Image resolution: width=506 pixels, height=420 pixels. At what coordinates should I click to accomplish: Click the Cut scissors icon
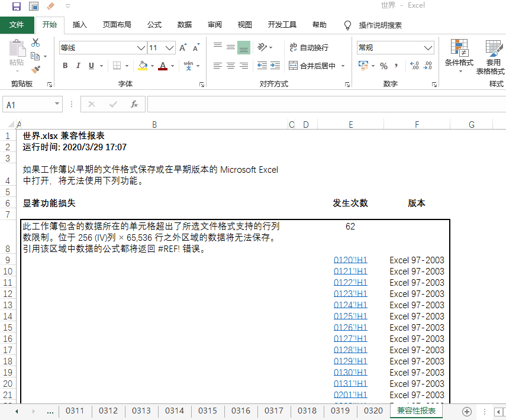[x=36, y=43]
